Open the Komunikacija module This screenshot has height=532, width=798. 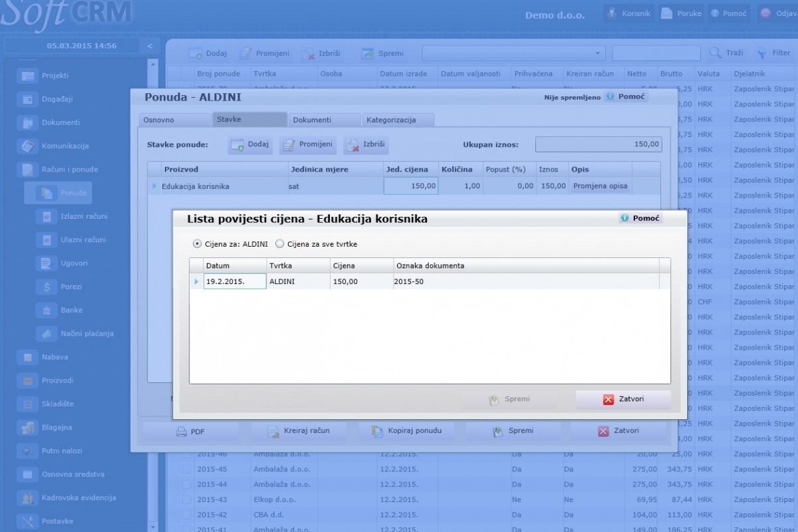[53, 146]
